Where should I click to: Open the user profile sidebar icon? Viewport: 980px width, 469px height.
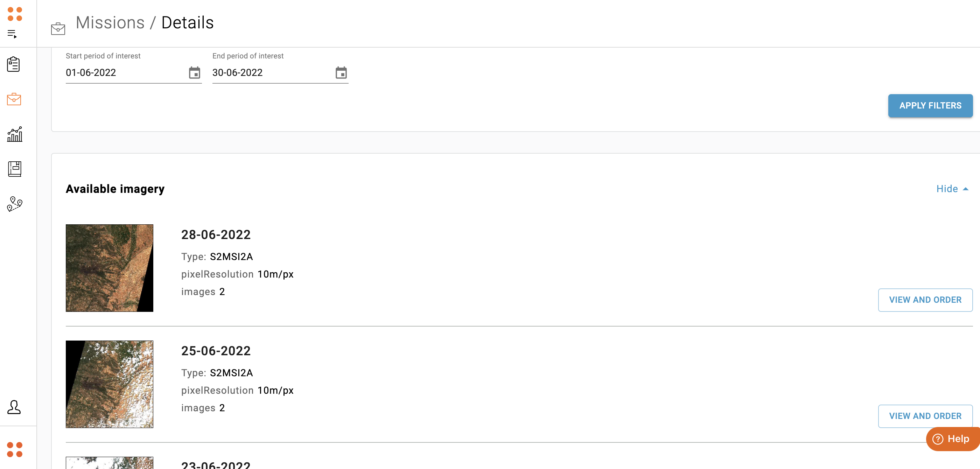[14, 407]
